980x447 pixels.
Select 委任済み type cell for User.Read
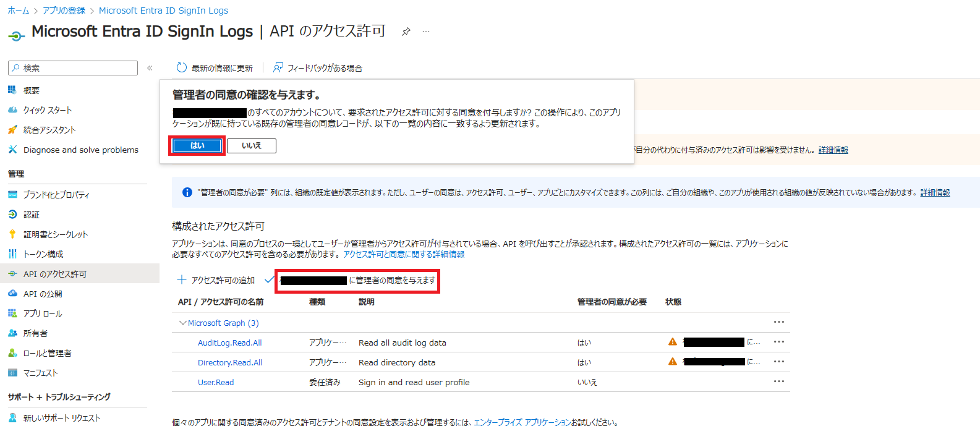(x=325, y=382)
